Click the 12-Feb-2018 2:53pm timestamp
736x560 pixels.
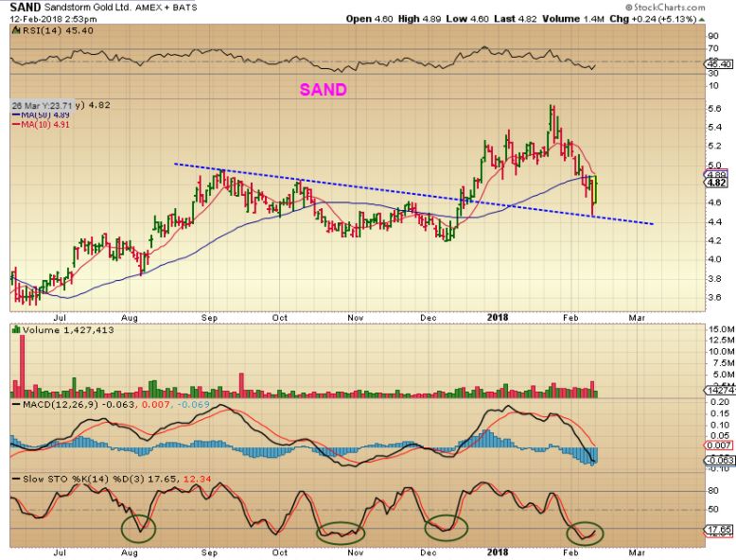pos(53,19)
